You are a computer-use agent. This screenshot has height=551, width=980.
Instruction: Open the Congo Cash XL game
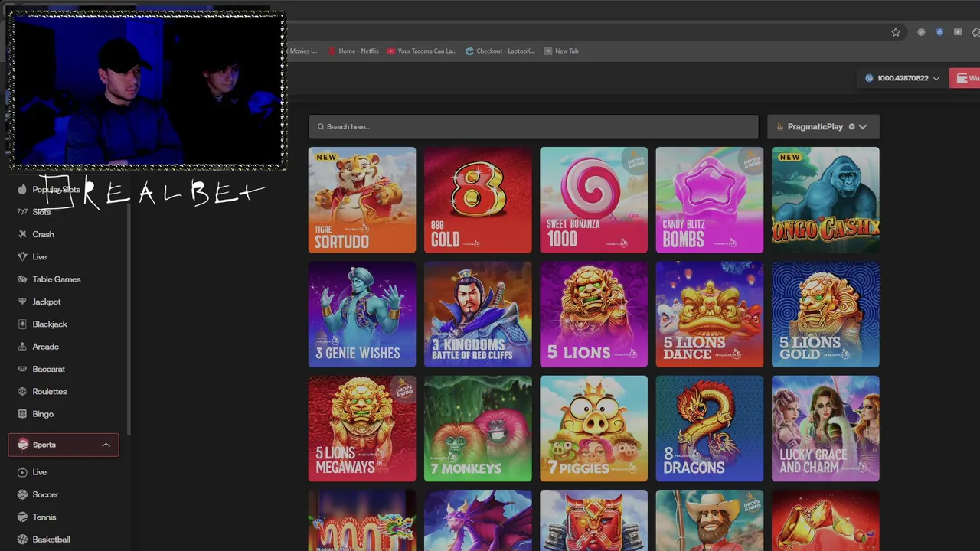point(825,200)
